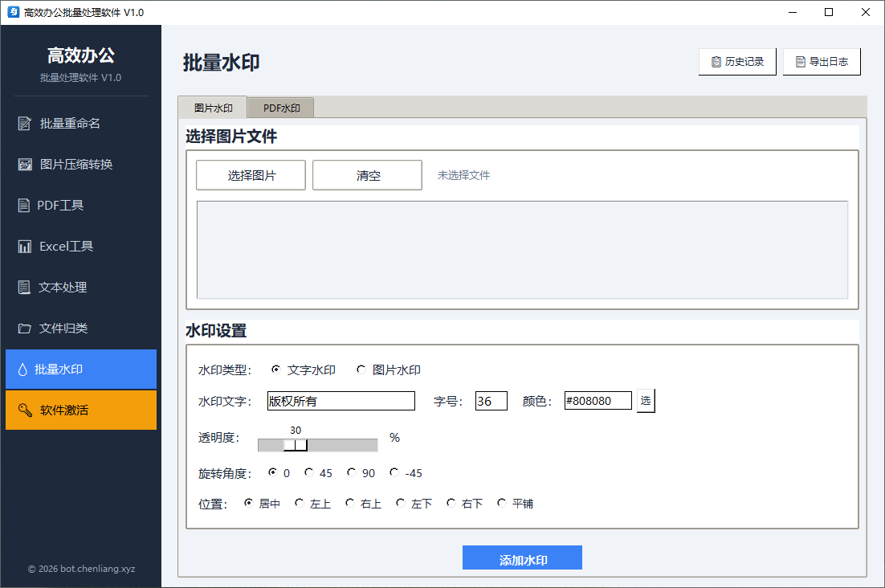Click the 选 color picker button

(646, 401)
